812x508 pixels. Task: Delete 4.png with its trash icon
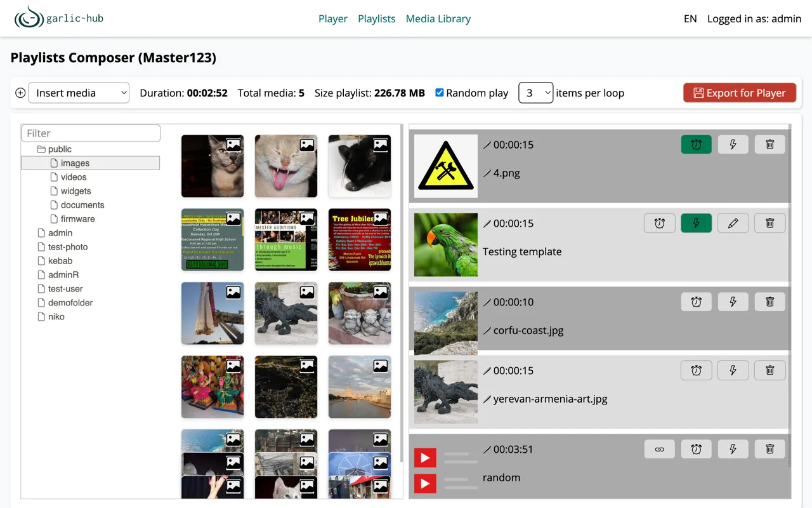click(x=770, y=144)
